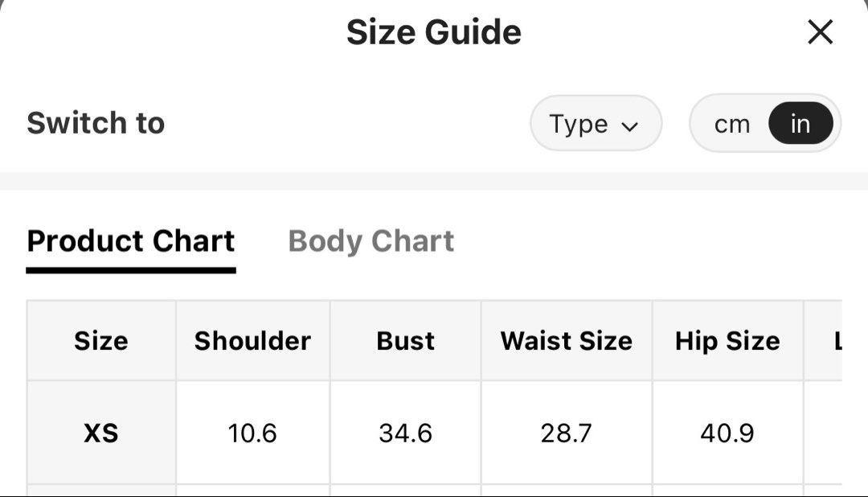
Task: Select the in unit option
Action: coord(800,123)
